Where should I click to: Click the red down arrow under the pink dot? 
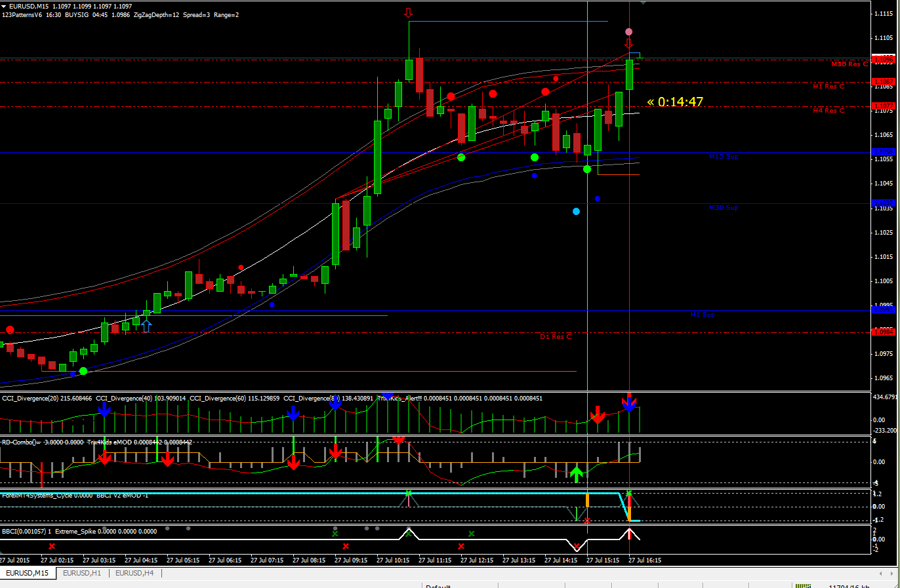coord(628,43)
